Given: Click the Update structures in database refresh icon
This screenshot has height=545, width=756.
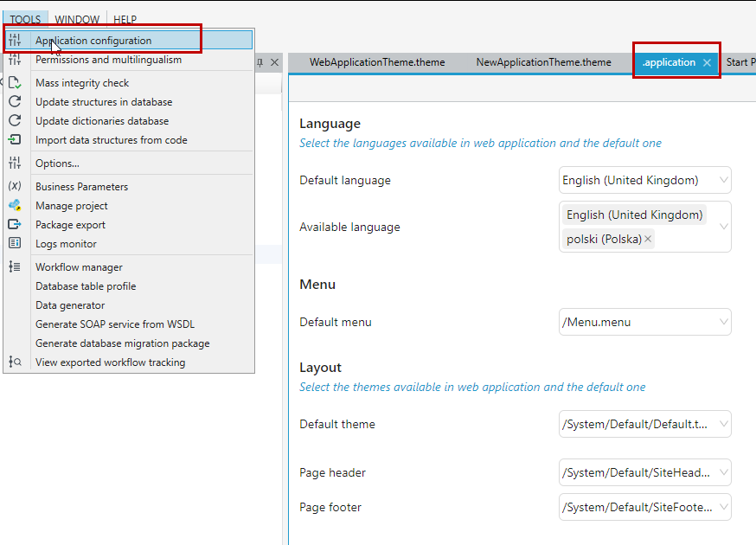Looking at the screenshot, I should tap(15, 102).
